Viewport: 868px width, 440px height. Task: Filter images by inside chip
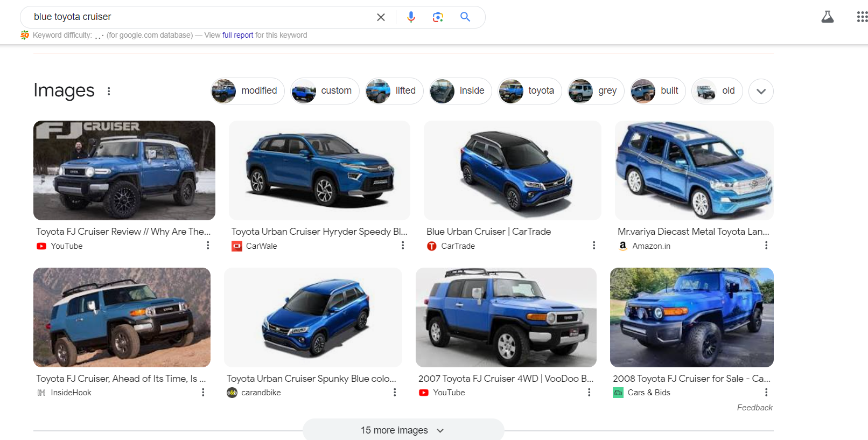pyautogui.click(x=460, y=91)
